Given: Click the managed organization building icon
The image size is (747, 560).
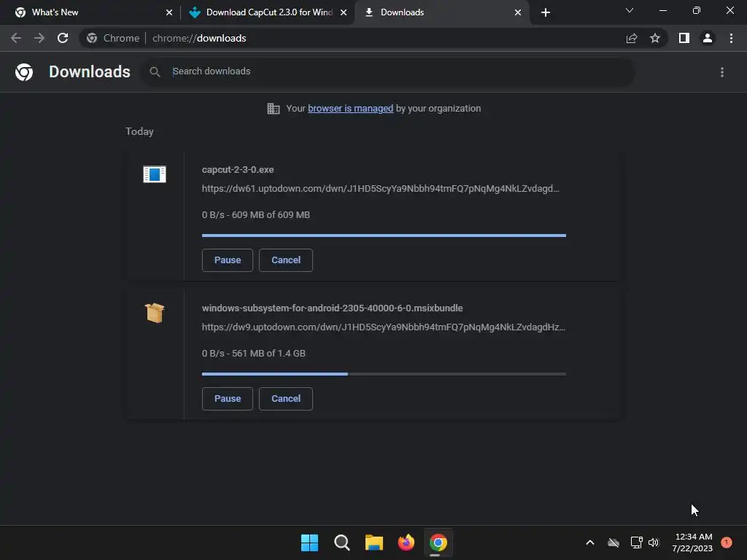Looking at the screenshot, I should 274,109.
